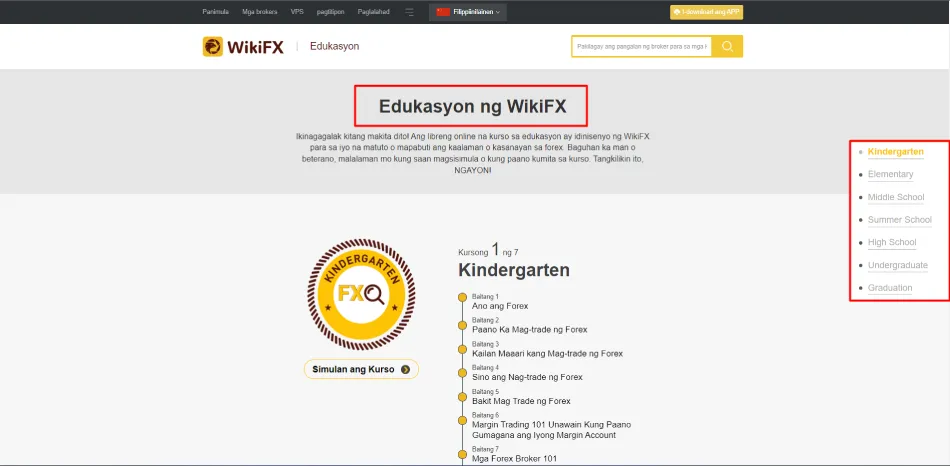Open VPS menu item
Screen dimensions: 950x466
(297, 12)
